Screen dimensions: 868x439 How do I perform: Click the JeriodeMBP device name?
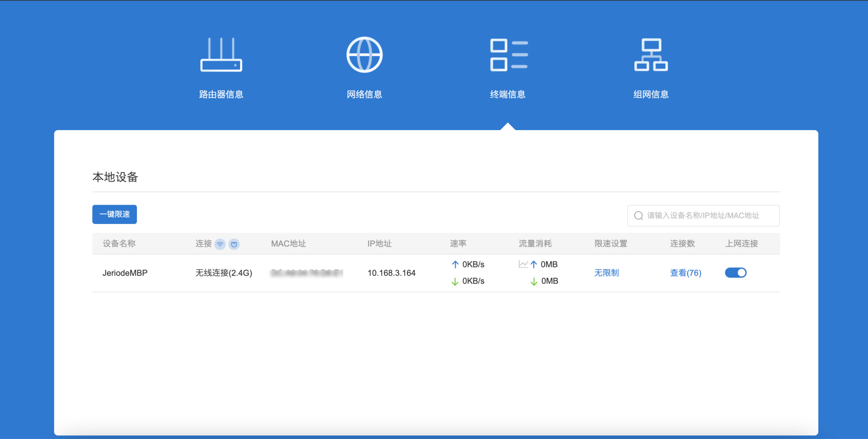pos(125,273)
